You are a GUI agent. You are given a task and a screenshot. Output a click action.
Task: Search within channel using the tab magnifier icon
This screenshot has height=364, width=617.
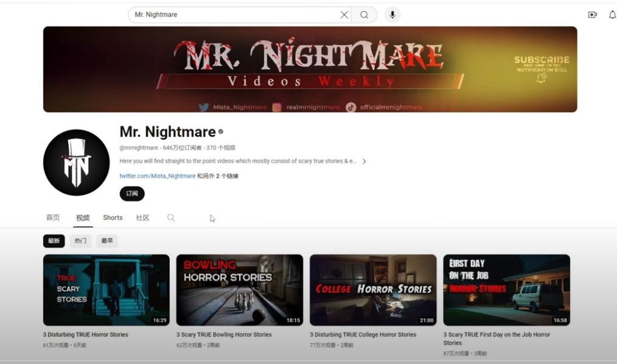pos(171,218)
